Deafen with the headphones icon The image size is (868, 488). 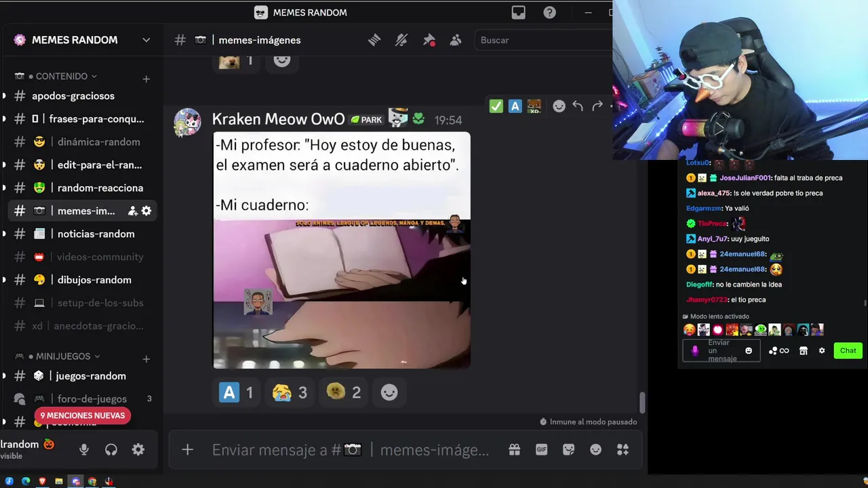111,449
